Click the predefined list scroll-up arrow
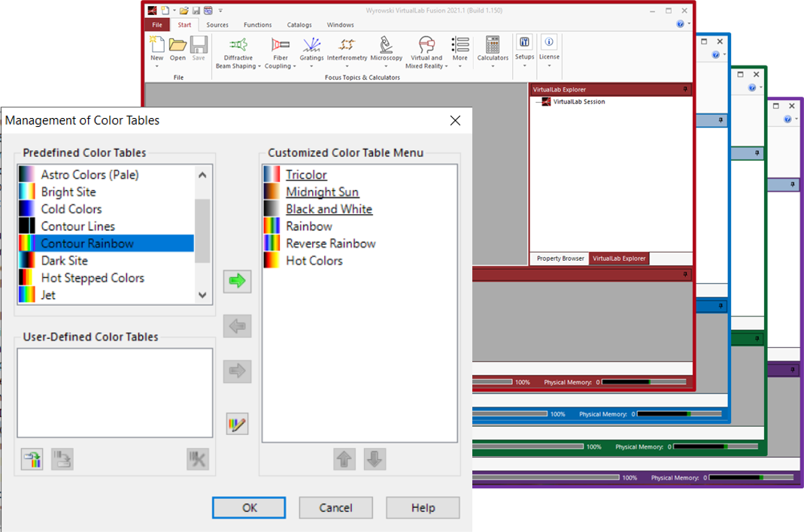Screen dimensions: 804x532 click(202, 175)
